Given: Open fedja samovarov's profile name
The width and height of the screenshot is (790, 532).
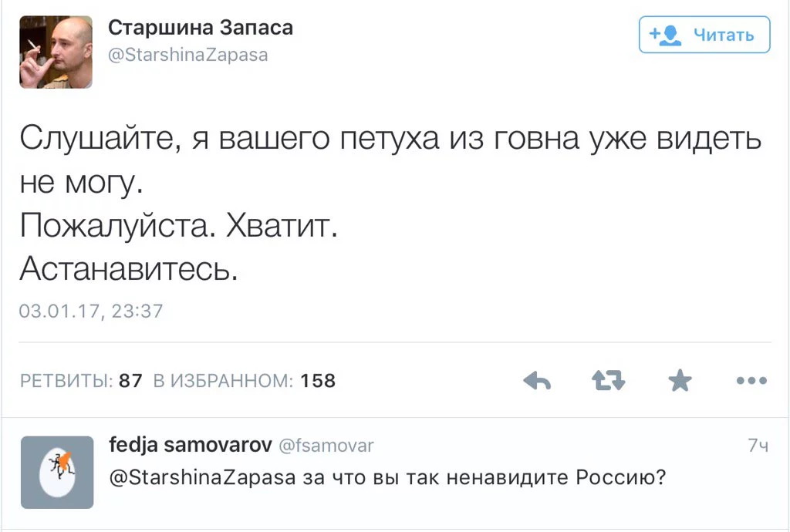Looking at the screenshot, I should pos(190,445).
